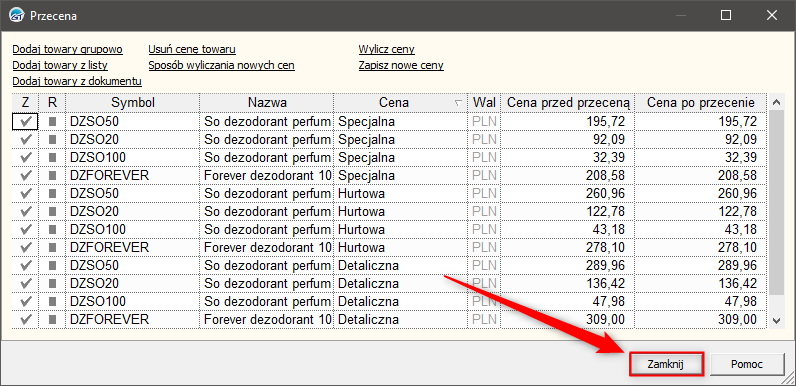The image size is (796, 386).
Task: Sort by the Symbol column header
Action: coord(133,103)
